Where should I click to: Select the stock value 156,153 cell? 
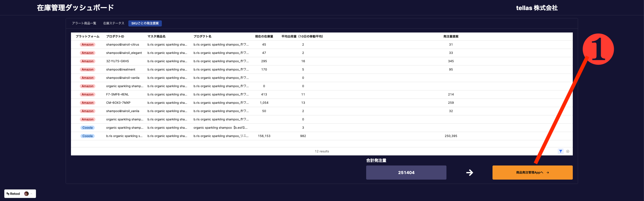[x=264, y=136]
